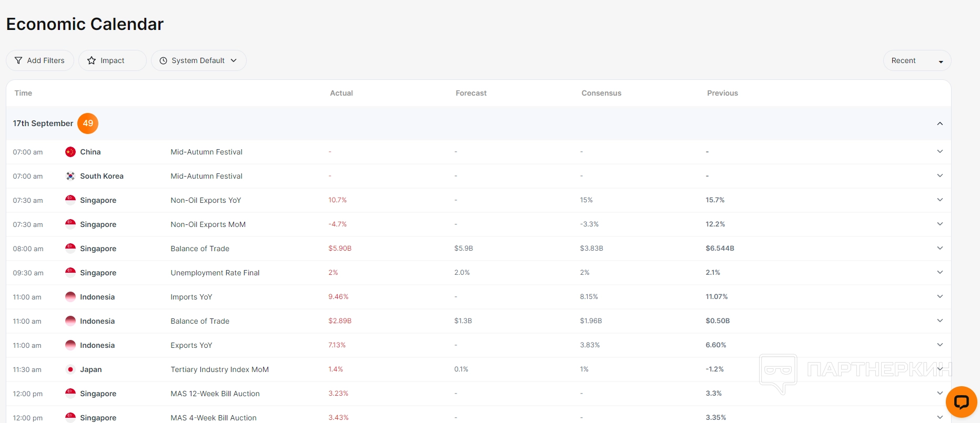The height and width of the screenshot is (423, 980).
Task: Click the previous value $6.544B
Action: (720, 249)
